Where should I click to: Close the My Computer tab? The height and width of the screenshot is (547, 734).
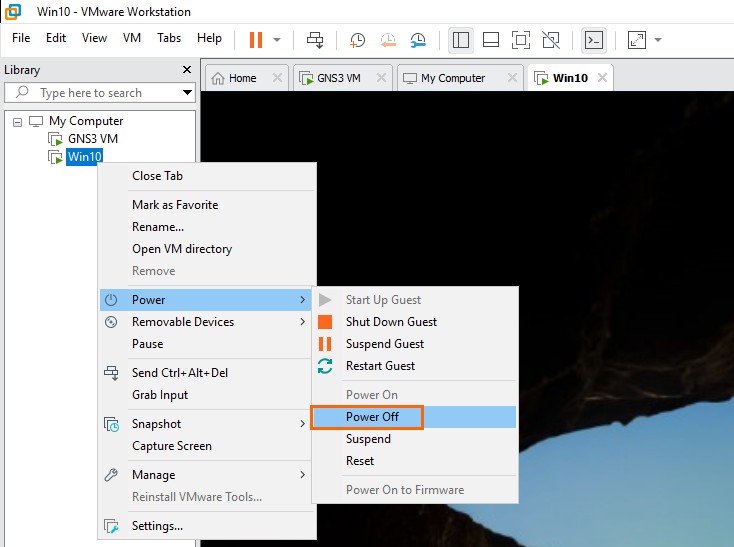(513, 78)
